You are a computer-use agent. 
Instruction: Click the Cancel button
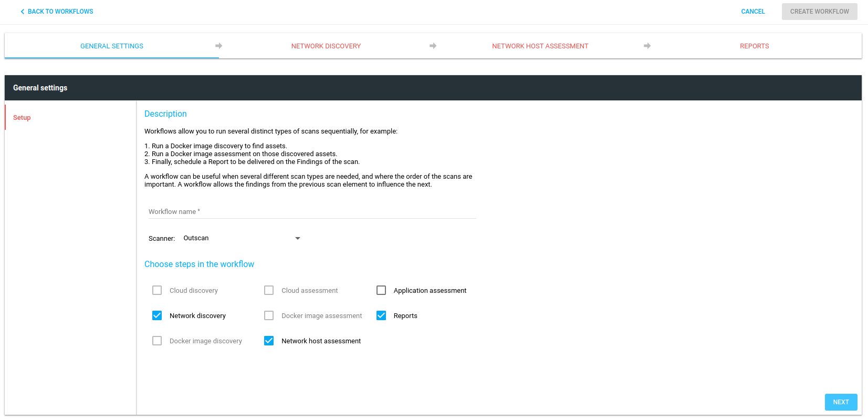pos(753,12)
